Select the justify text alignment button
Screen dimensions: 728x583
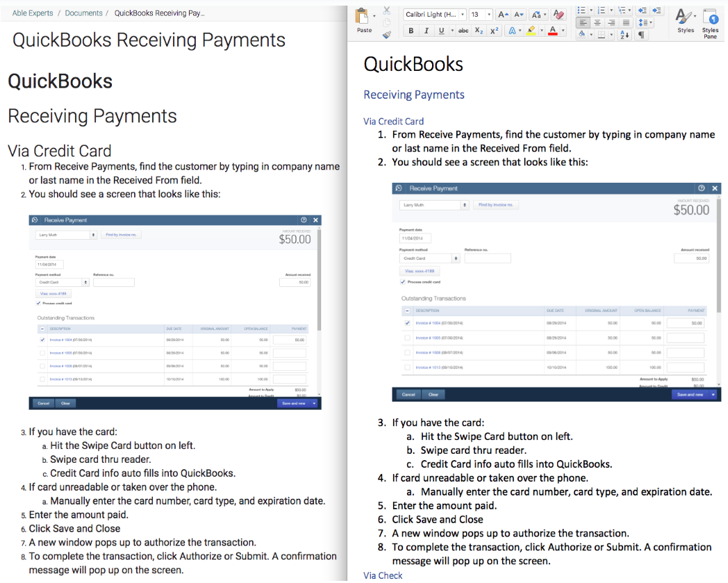click(626, 23)
